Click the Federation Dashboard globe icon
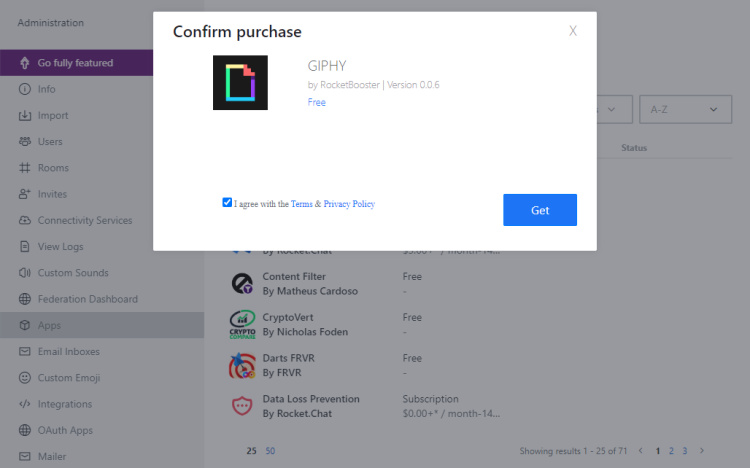Screen dimensions: 750x468 tap(25, 299)
